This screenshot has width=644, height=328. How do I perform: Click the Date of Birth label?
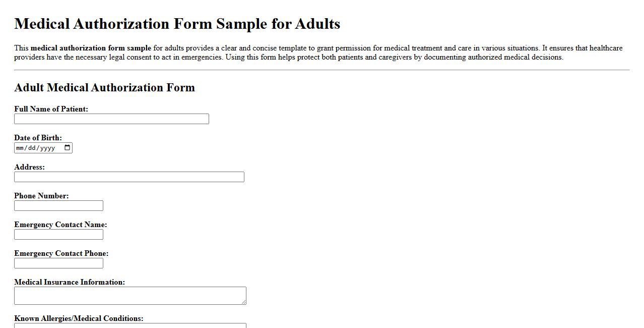tap(37, 137)
